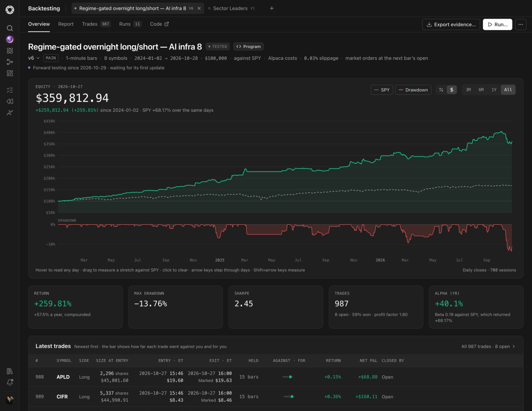532x411 pixels.
Task: Click the $359,812.94 equity value
Action: (x=72, y=98)
